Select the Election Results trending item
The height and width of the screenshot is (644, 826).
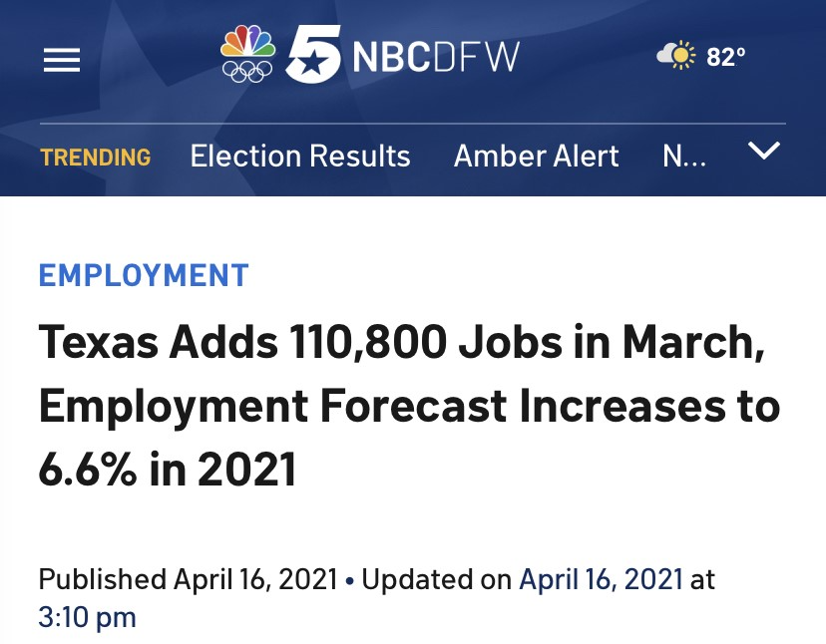pyautogui.click(x=300, y=156)
